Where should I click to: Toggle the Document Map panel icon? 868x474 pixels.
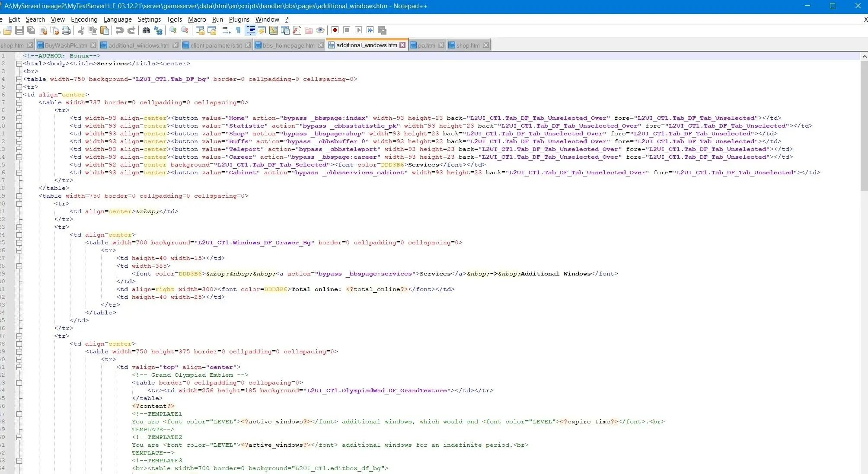[x=273, y=30]
